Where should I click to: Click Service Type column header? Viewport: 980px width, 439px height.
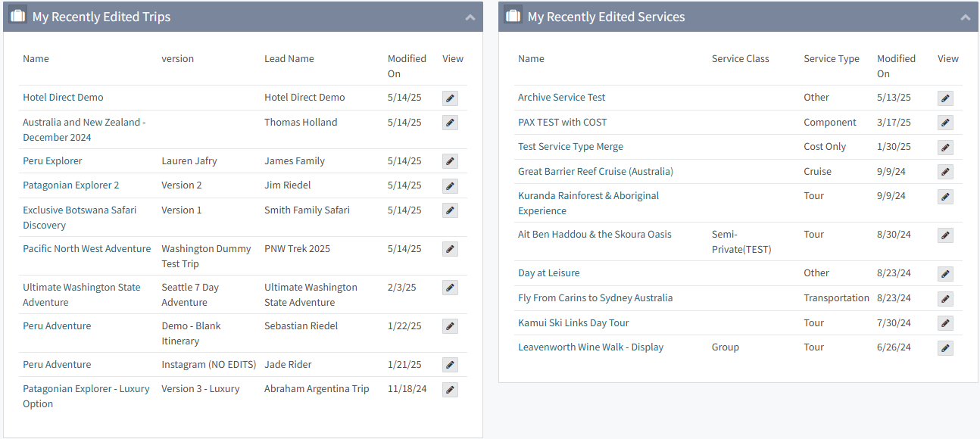click(832, 59)
